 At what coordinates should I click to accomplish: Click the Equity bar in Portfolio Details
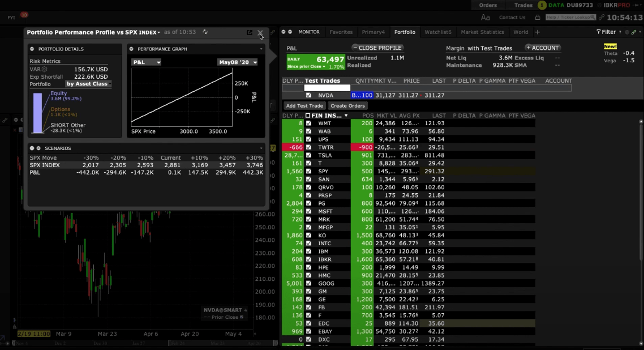[x=38, y=113]
